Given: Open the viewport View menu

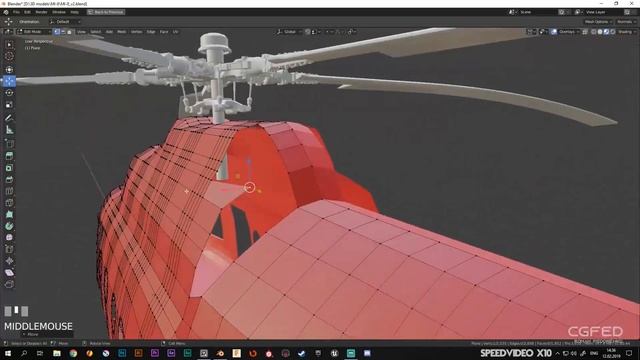Looking at the screenshot, I should 82,32.
